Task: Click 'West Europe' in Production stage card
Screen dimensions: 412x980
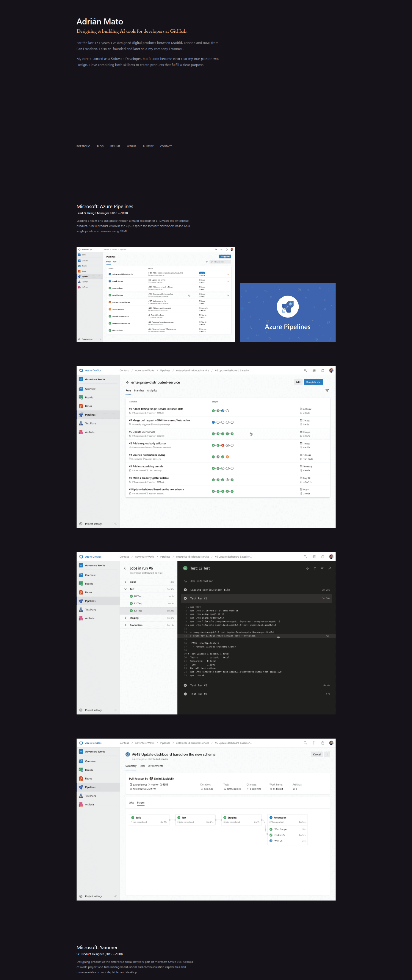Action: coord(281,829)
